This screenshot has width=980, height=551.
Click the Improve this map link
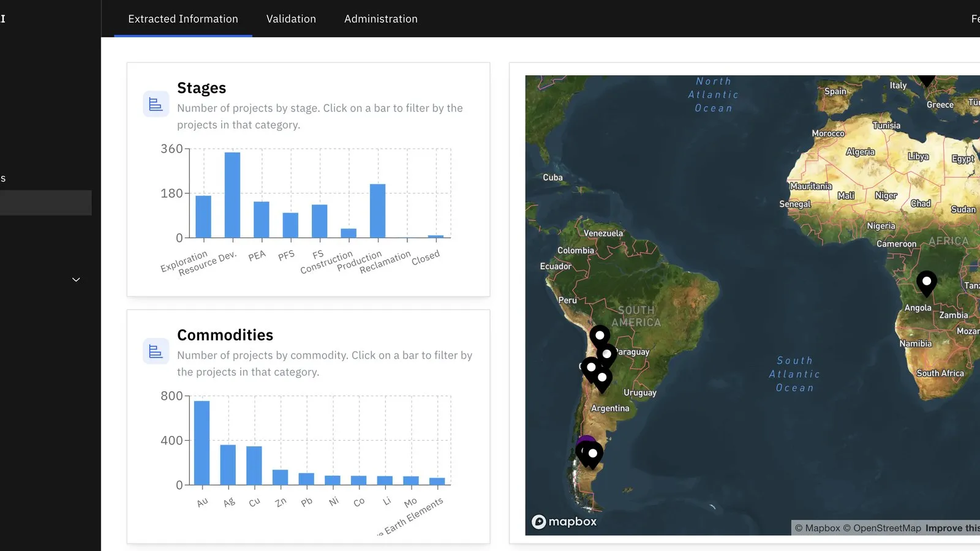pos(952,528)
